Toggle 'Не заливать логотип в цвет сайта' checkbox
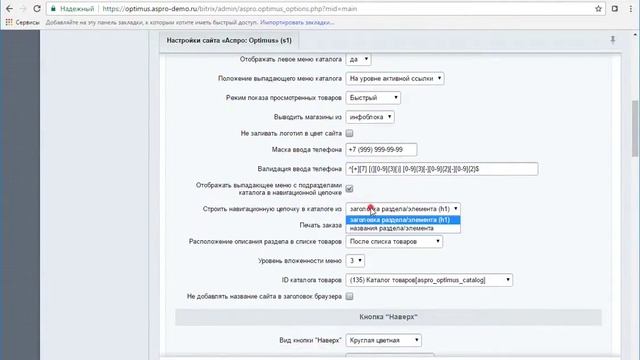 tap(349, 133)
